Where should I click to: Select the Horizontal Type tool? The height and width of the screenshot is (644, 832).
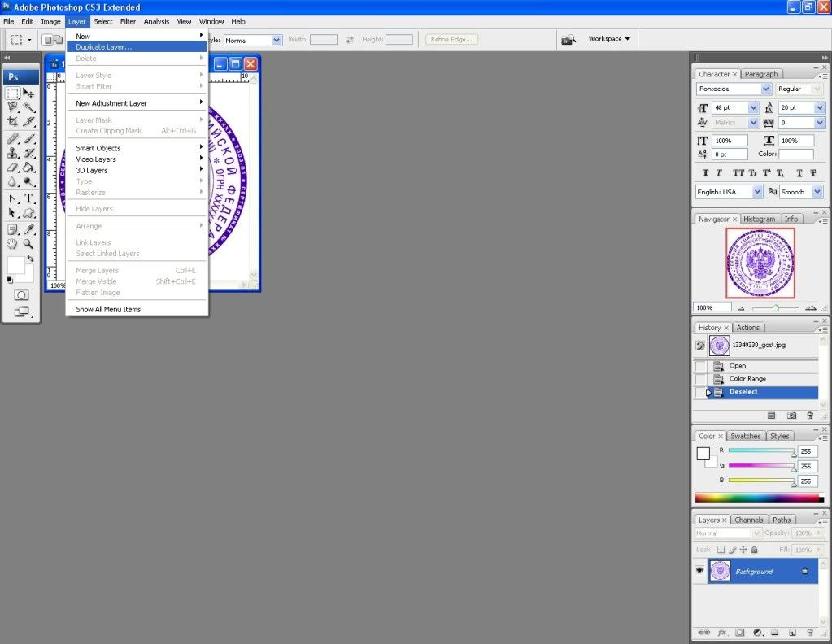pos(28,199)
